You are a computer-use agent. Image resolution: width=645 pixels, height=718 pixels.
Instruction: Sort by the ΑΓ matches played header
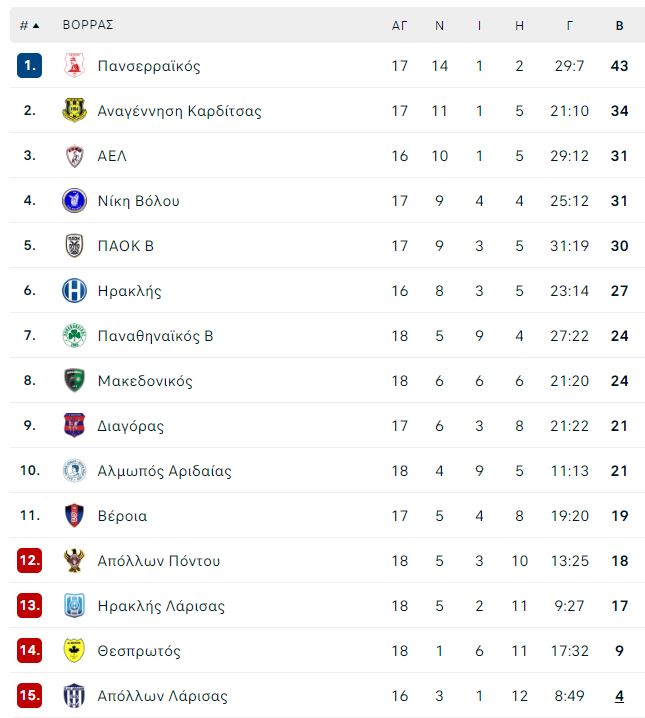(x=399, y=26)
